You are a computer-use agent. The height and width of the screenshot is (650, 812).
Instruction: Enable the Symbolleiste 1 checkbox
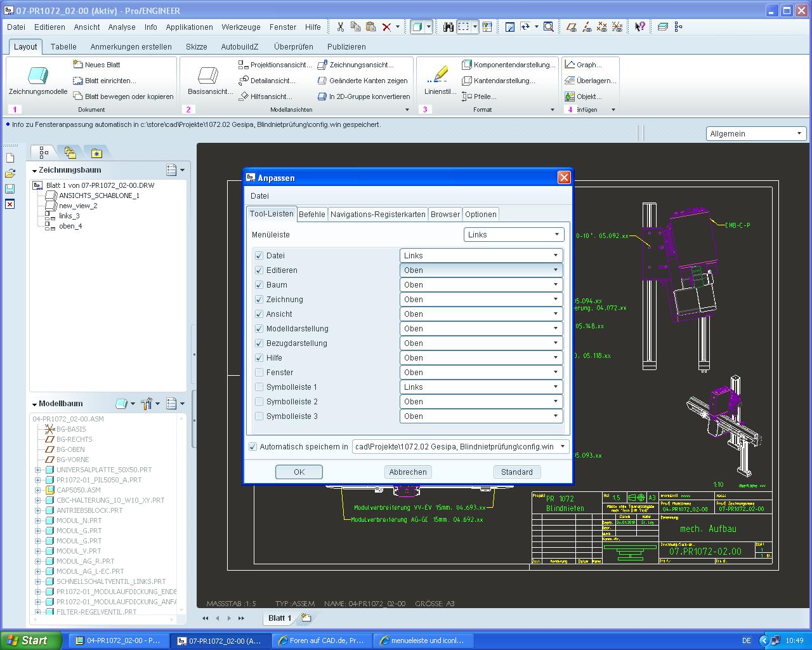point(259,387)
